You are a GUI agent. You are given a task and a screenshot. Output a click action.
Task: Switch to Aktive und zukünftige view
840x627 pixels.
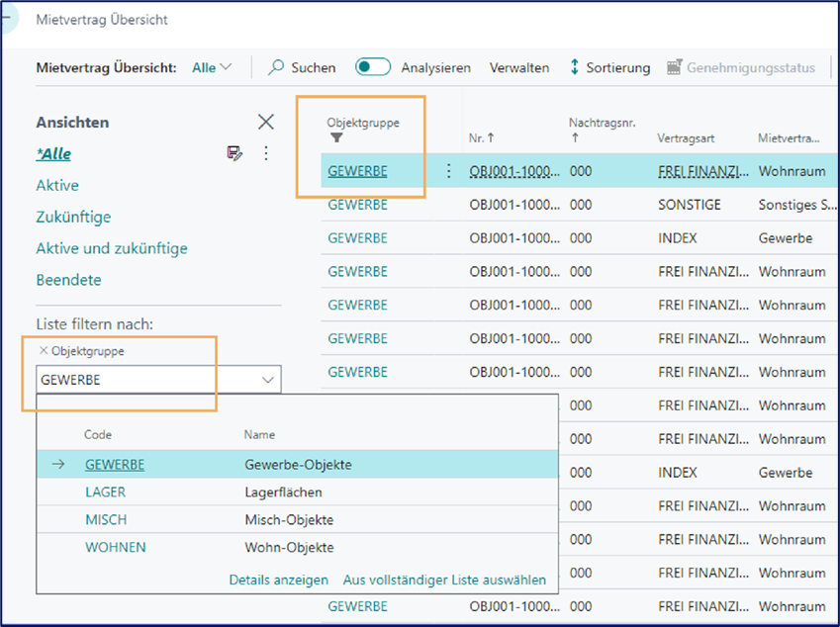pos(111,248)
